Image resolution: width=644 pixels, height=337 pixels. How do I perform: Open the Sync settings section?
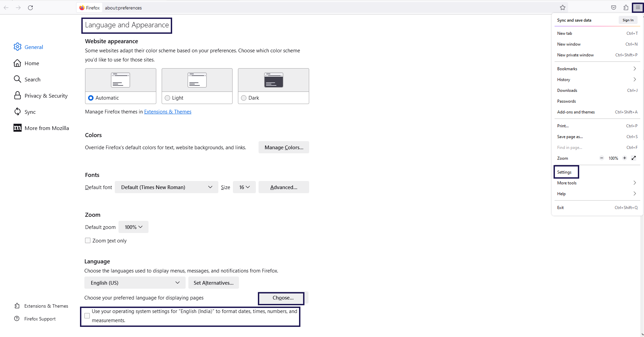[30, 112]
